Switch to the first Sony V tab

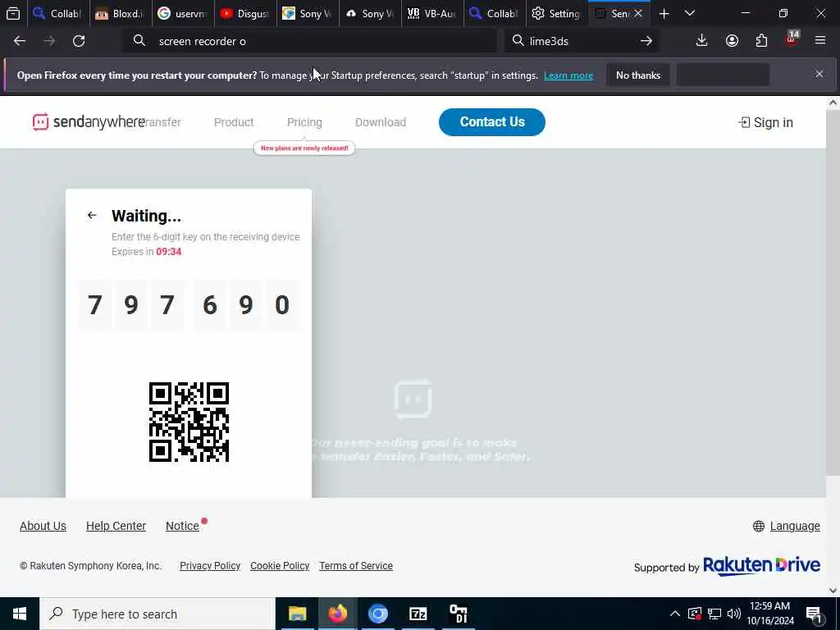tap(308, 14)
